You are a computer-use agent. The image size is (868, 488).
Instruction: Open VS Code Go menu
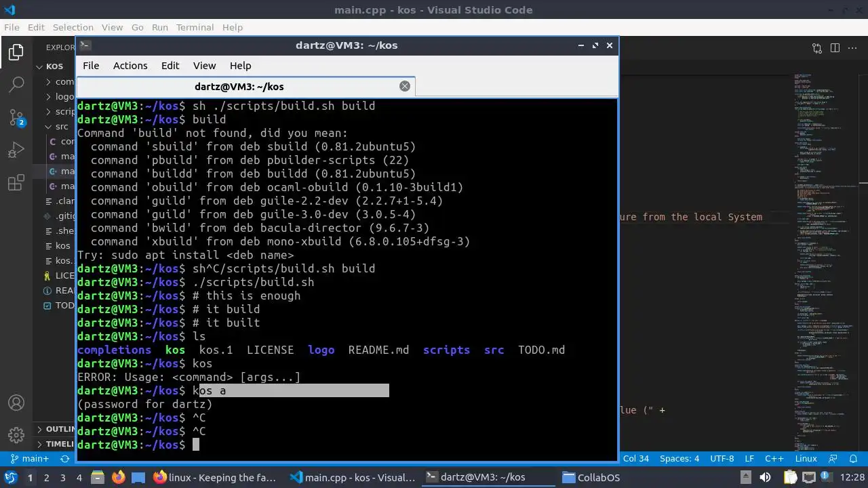(138, 27)
